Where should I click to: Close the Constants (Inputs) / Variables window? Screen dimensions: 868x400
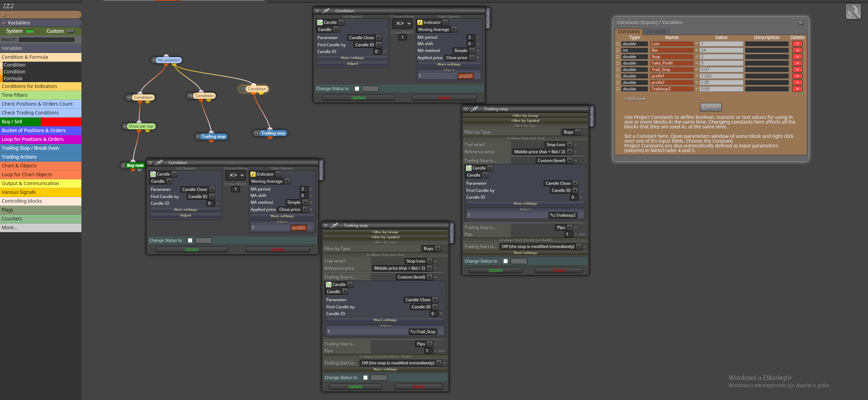(x=801, y=23)
